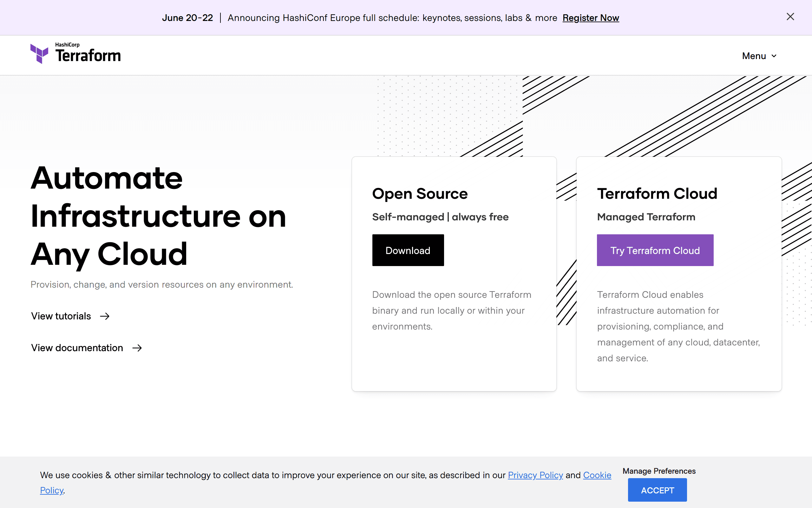Click Try Terraform Cloud button
812x508 pixels.
[x=655, y=250]
